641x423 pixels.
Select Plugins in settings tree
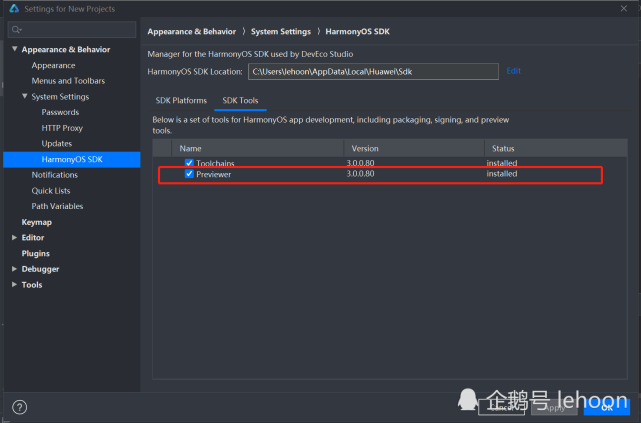click(36, 253)
